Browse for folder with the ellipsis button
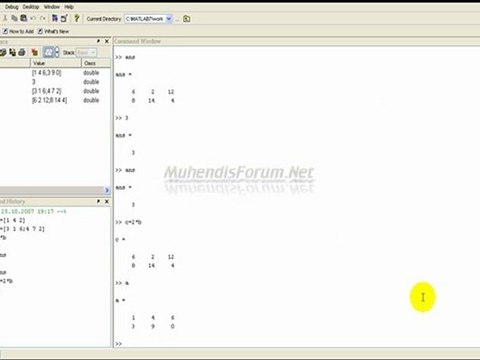The height and width of the screenshot is (360, 480). point(177,19)
